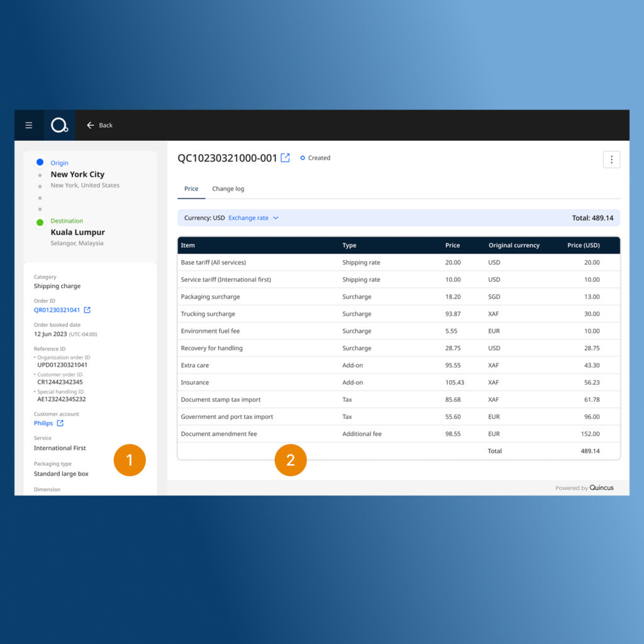Select the Document amendment fee row
Image resolution: width=644 pixels, height=644 pixels.
(398, 434)
